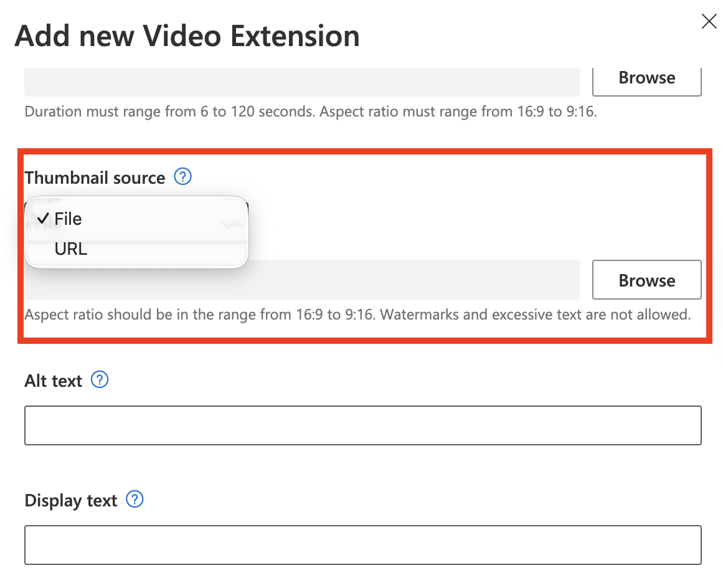Open the Thumbnail source help tooltip icon
Viewport: 723px width, 588px height.
click(x=182, y=177)
